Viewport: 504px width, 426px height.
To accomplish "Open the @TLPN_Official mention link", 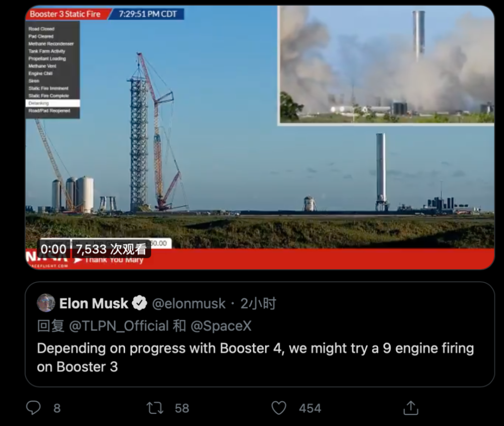I will 119,326.
